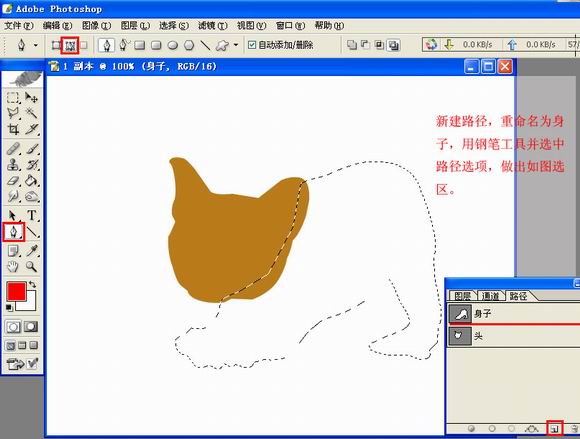Select the Pen tool in toolbox

(x=14, y=232)
